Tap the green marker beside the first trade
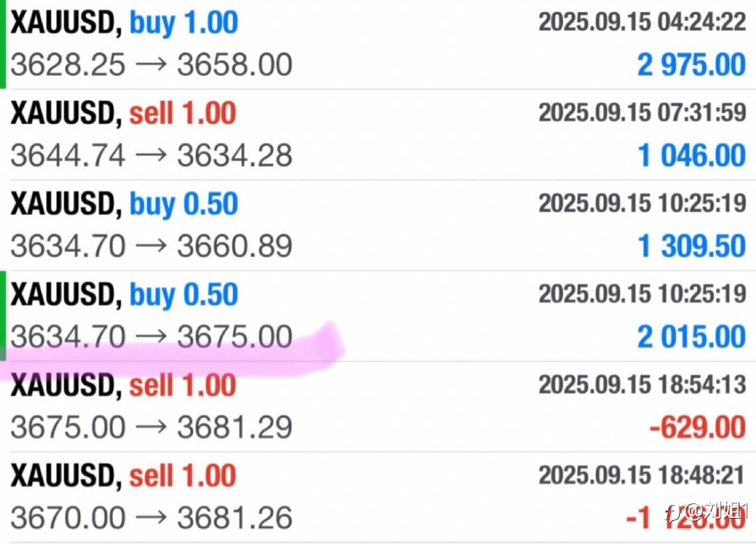 click(3, 44)
